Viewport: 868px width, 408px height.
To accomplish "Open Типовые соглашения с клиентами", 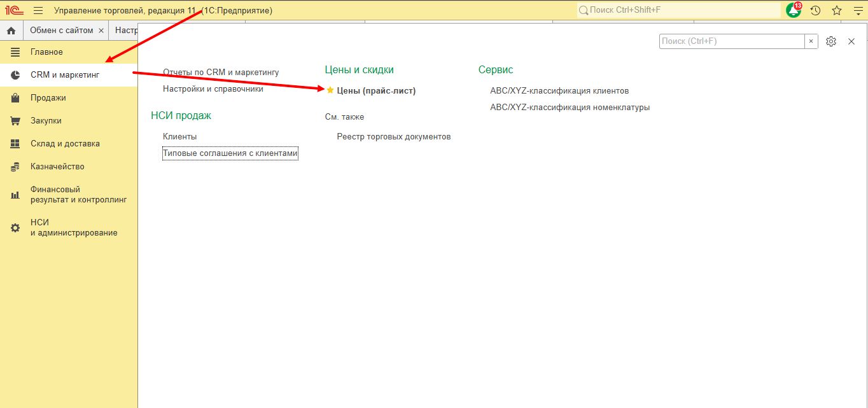I will tap(230, 153).
